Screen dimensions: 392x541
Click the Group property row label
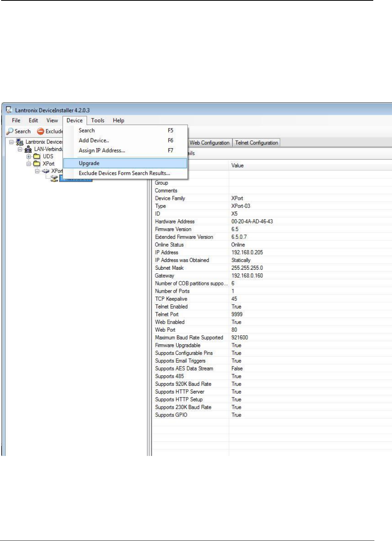[162, 183]
